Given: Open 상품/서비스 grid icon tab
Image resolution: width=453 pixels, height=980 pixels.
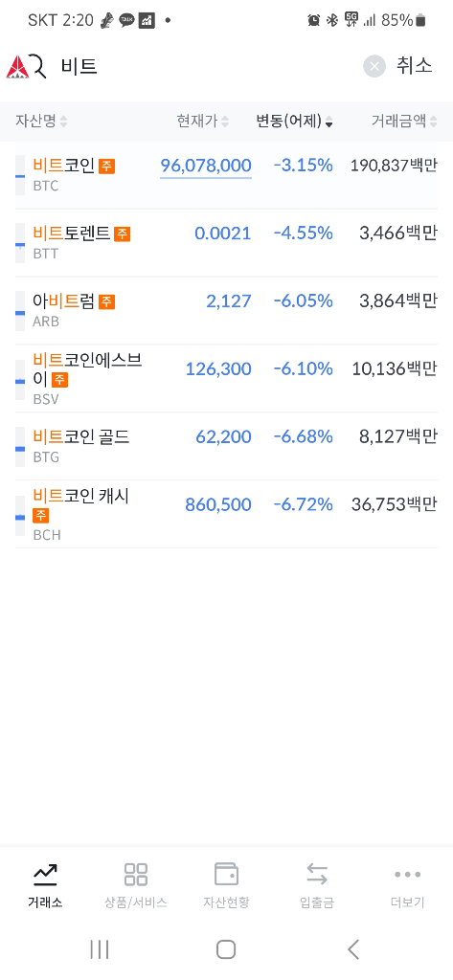Looking at the screenshot, I should pos(136,874).
